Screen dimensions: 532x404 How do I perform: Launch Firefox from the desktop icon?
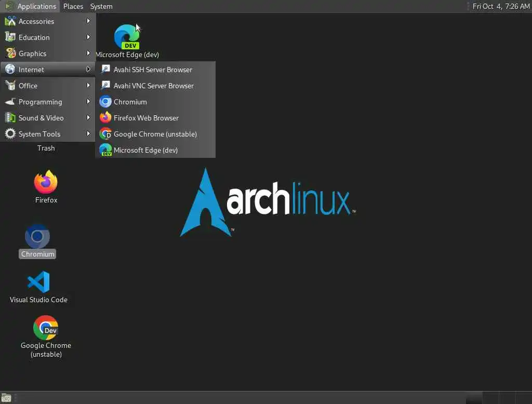46,182
